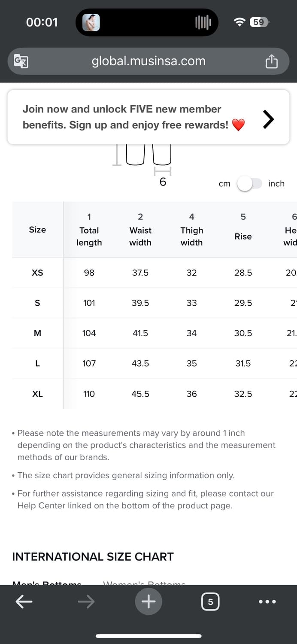The width and height of the screenshot is (297, 644).
Task: Tap the now-playing thumbnail in Dynamic Island
Action: click(91, 22)
